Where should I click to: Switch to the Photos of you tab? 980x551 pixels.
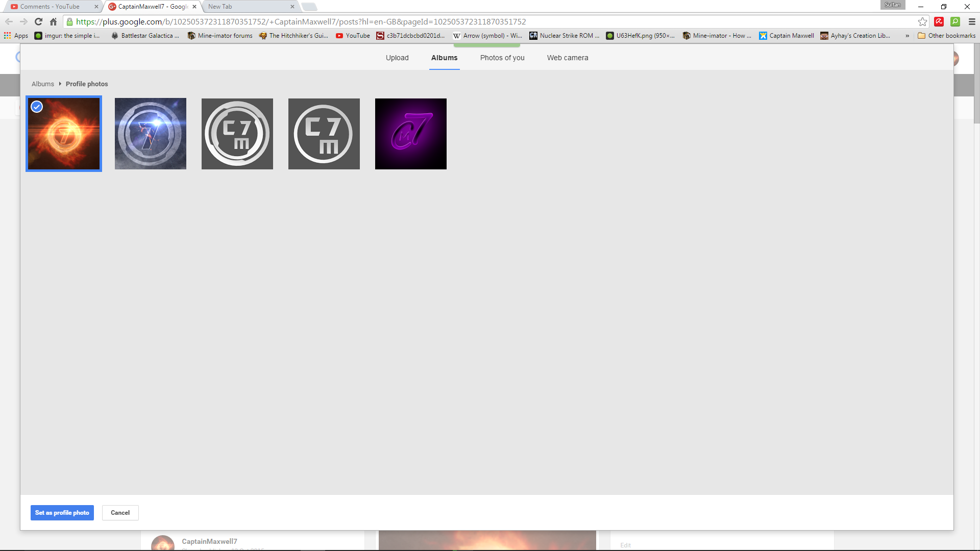tap(502, 58)
